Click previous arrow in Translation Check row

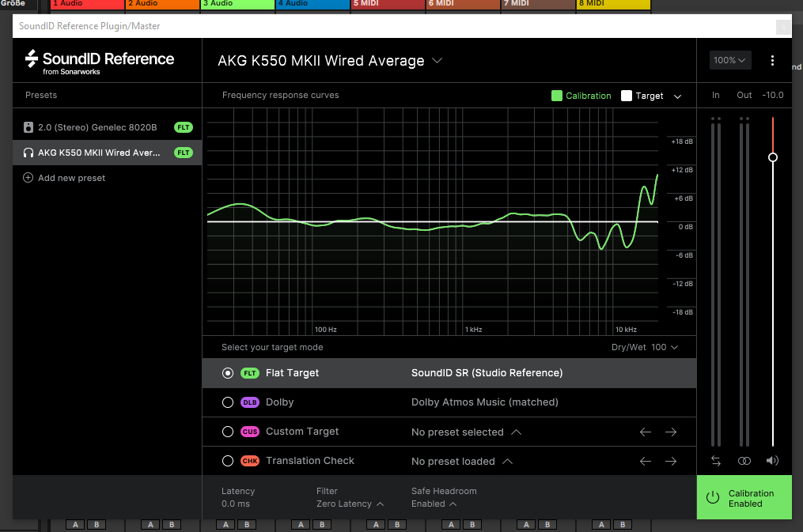click(646, 462)
